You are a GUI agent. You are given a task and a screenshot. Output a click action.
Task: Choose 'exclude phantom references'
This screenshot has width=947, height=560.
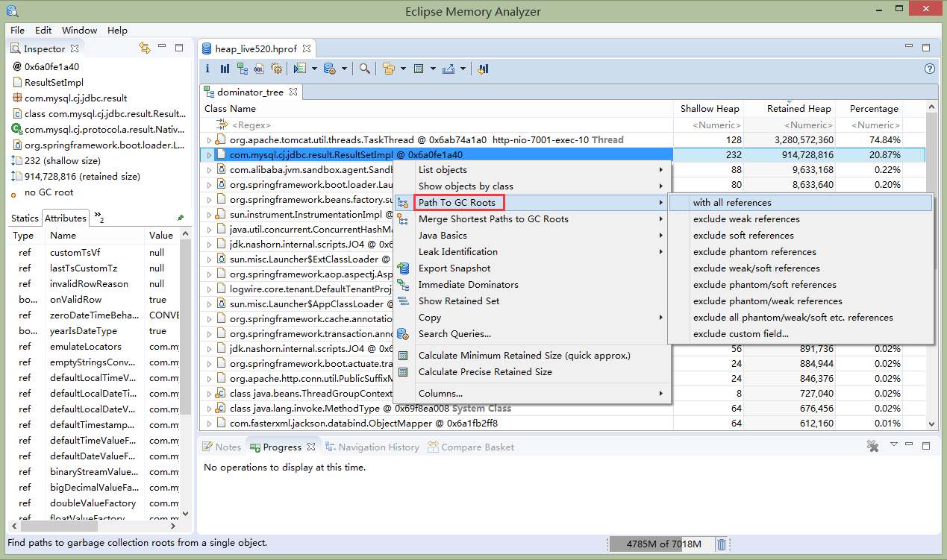point(801,252)
